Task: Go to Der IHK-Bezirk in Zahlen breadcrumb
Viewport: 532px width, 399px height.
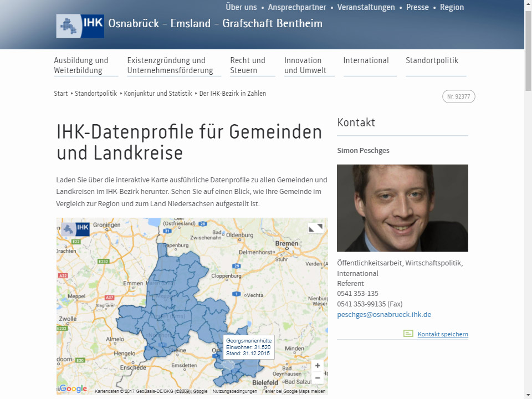Action: [232, 94]
